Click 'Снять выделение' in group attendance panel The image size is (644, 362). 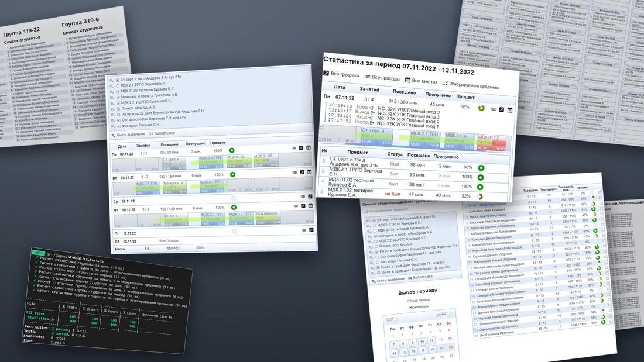(388, 280)
